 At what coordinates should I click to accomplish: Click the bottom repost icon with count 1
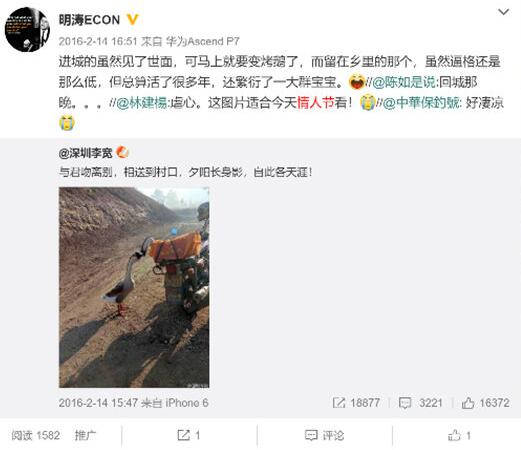pos(189,435)
